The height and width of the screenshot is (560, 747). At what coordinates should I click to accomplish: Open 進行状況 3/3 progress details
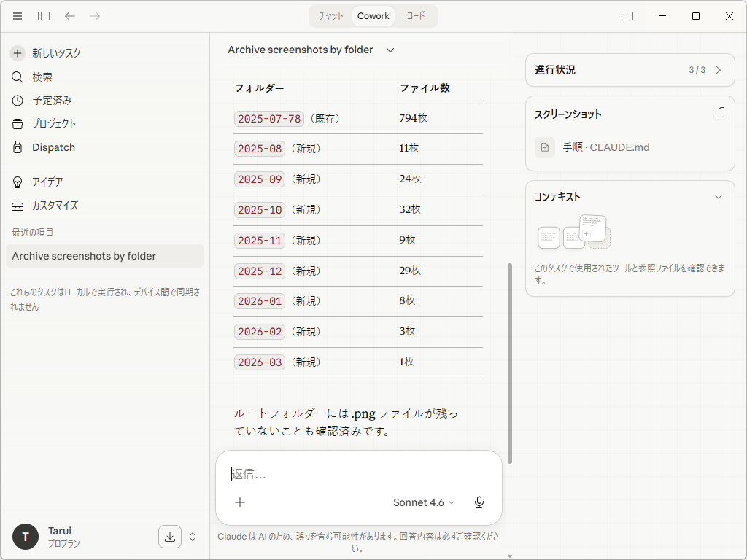[x=630, y=70]
